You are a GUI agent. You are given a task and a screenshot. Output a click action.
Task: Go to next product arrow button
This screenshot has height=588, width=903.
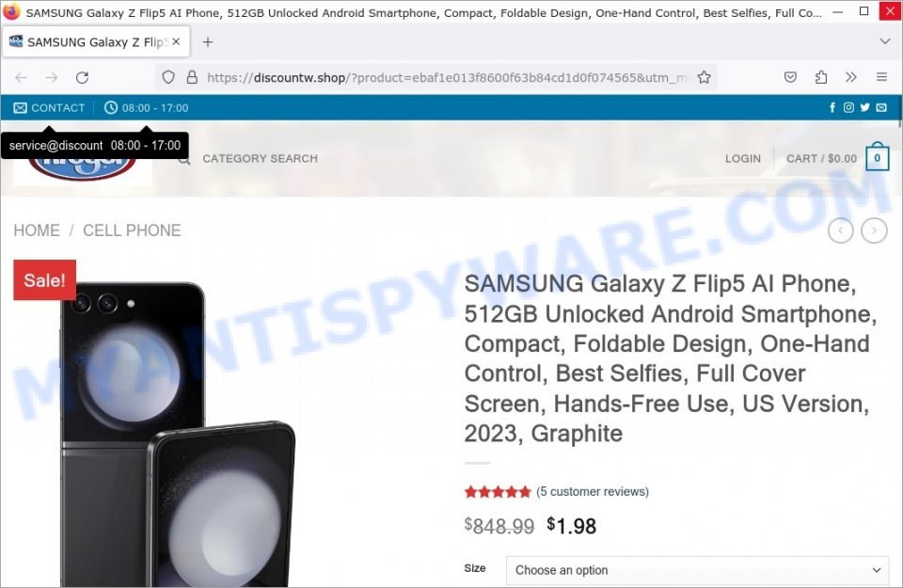[874, 230]
